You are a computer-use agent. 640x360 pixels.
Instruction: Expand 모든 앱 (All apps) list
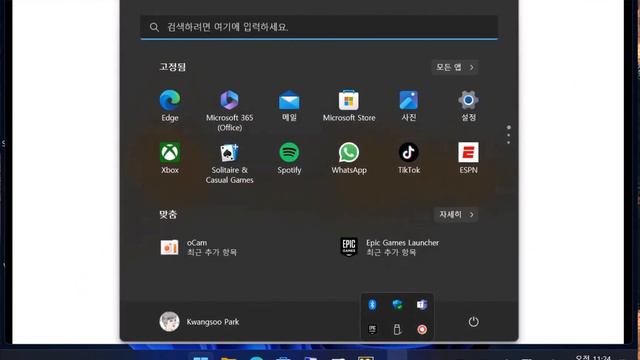tap(455, 67)
